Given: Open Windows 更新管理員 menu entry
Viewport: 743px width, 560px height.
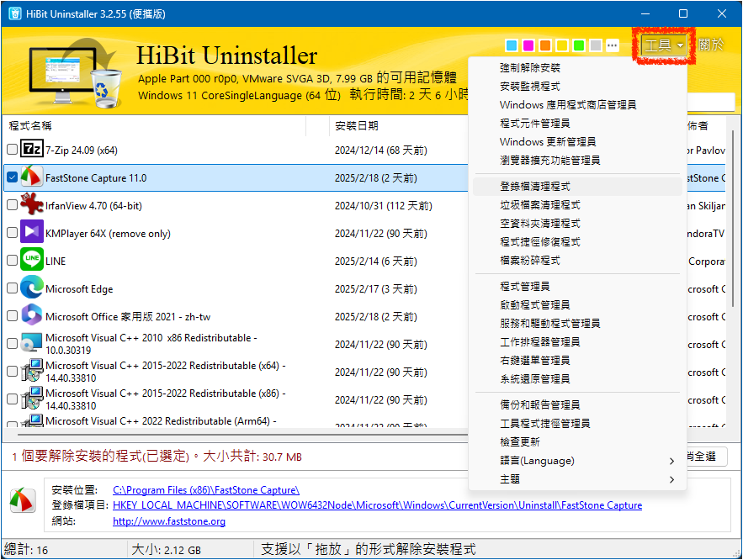Looking at the screenshot, I should coord(577,141).
